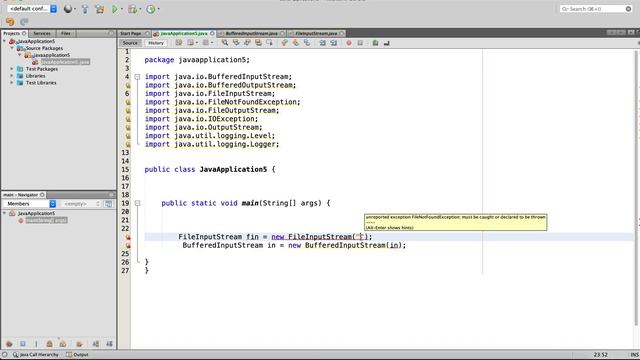Toggle the History view button
The width and height of the screenshot is (640, 360).
coord(156,43)
